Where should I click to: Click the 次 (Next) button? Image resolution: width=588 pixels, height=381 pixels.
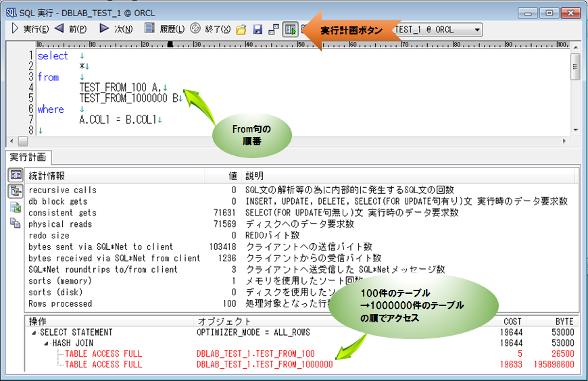coord(115,30)
